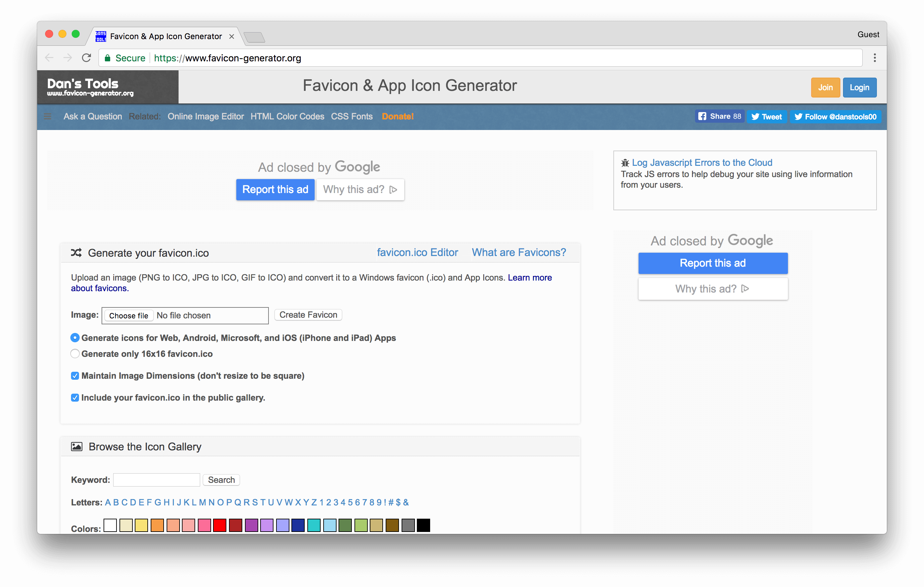
Task: Open the favicon.ico Editor link
Action: [417, 252]
